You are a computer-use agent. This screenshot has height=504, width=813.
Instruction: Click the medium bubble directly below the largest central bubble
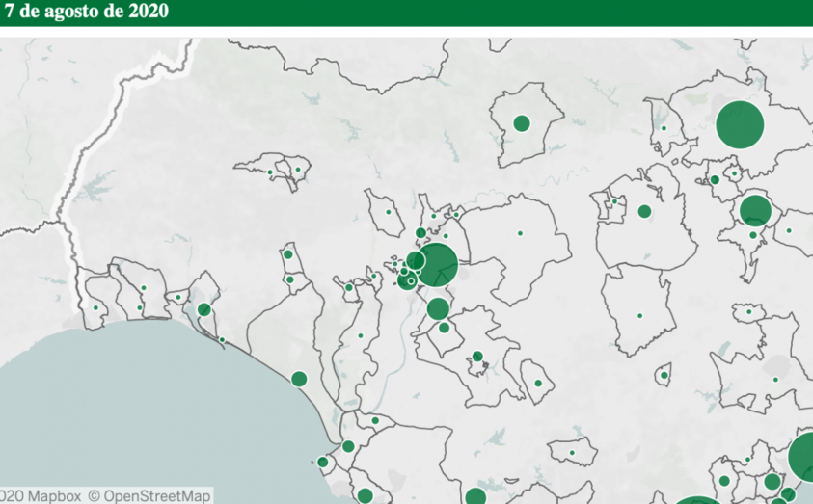tap(438, 308)
